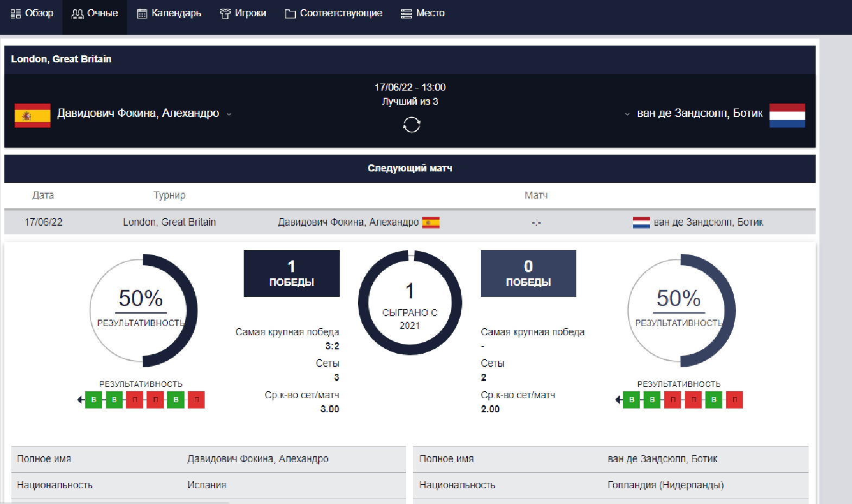Click small Netherlands flag in match row
This screenshot has width=852, height=504.
pos(641,222)
